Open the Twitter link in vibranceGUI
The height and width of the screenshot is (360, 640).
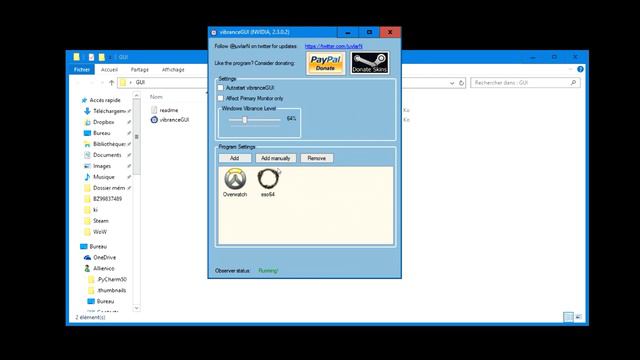click(333, 46)
